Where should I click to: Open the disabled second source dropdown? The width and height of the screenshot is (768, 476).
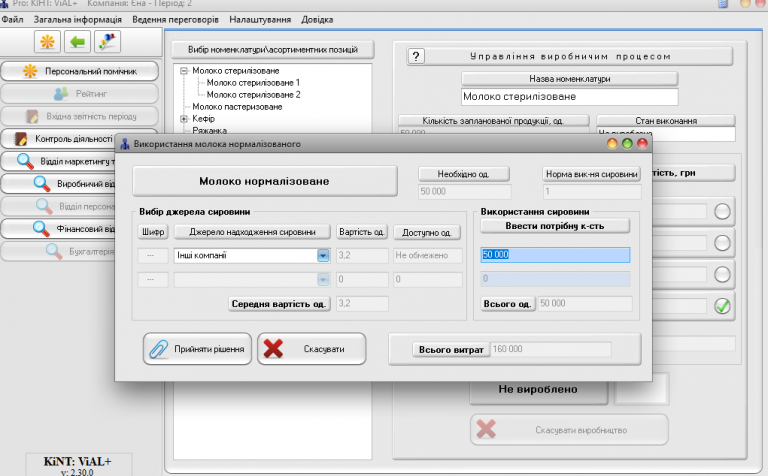point(323,279)
